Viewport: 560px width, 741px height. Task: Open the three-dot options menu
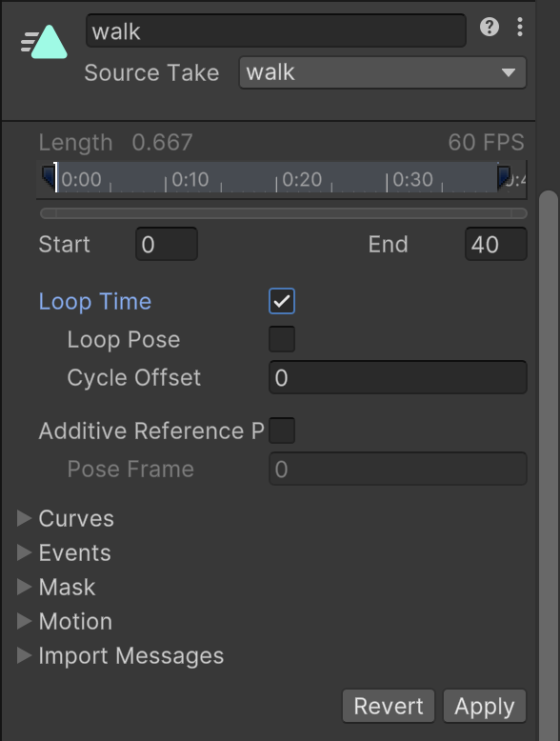[x=520, y=27]
